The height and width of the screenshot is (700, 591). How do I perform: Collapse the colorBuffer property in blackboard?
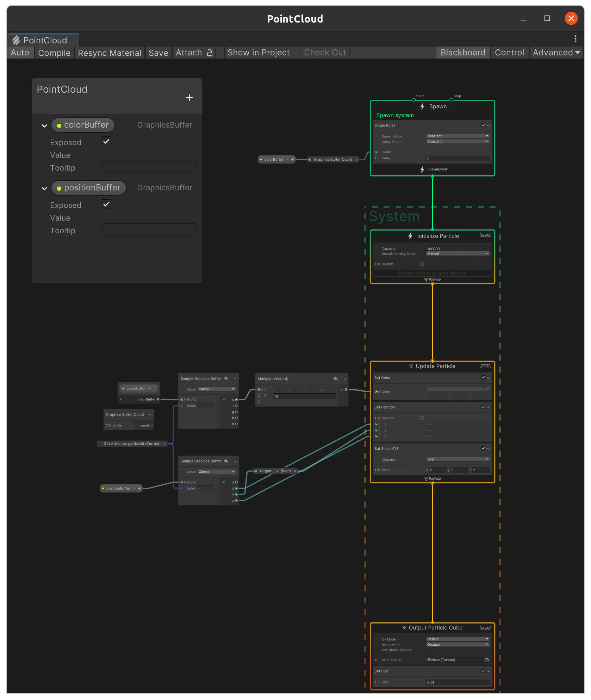point(44,125)
